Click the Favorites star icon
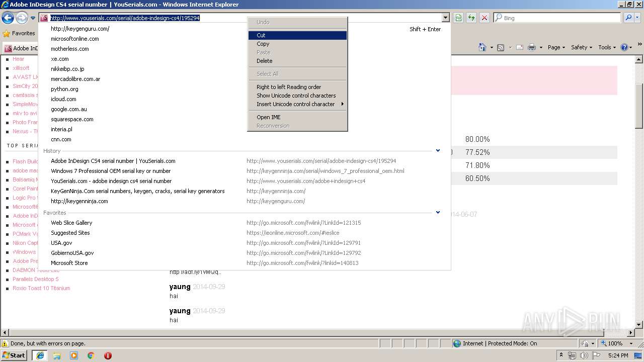644x362 pixels. coord(7,34)
